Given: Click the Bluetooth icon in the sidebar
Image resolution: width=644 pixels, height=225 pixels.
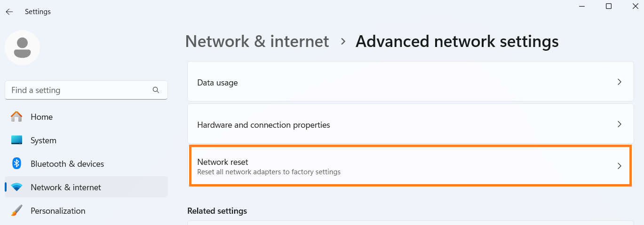Looking at the screenshot, I should pos(16,163).
